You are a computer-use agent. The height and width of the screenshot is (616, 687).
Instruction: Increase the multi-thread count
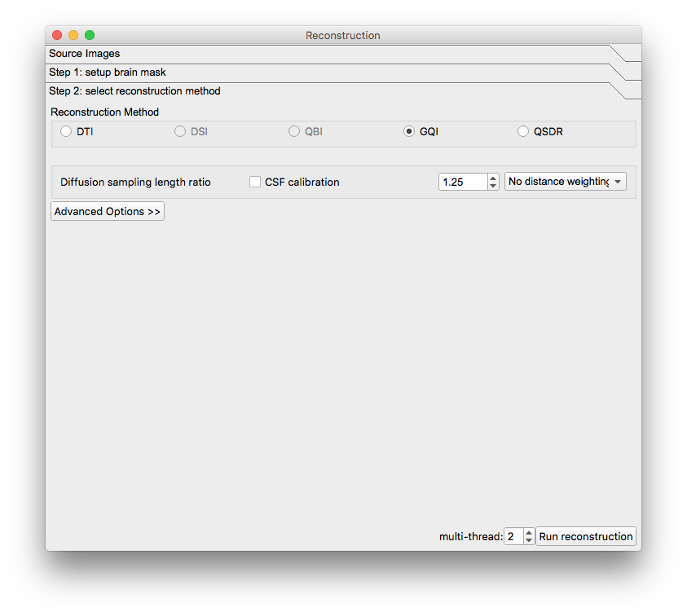coord(529,533)
